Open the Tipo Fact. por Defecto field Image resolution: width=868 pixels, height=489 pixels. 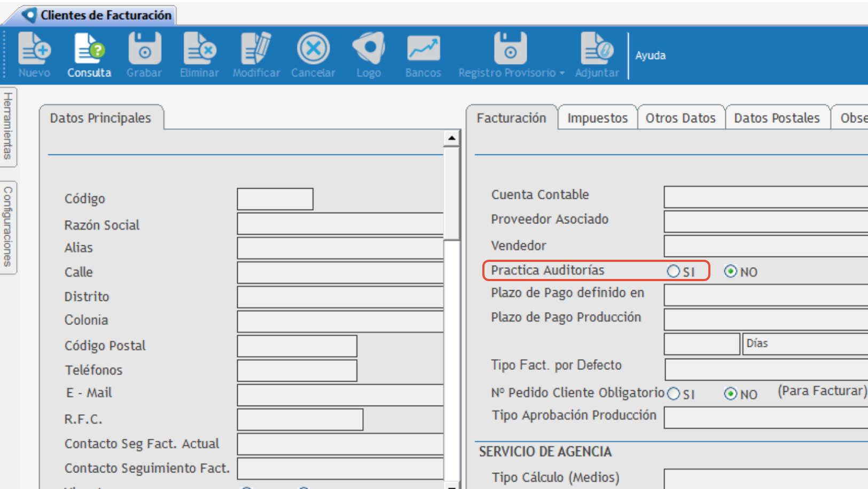click(767, 369)
